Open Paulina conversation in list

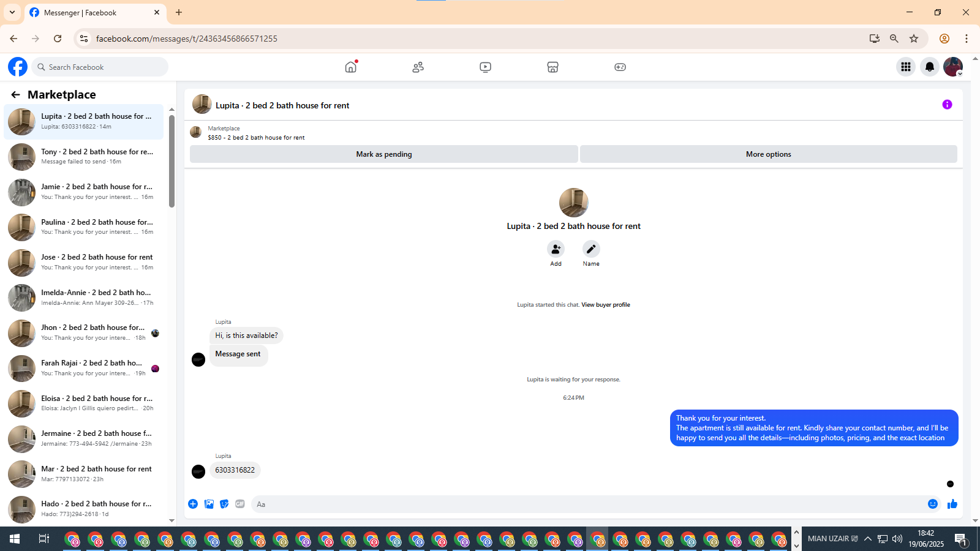[84, 227]
